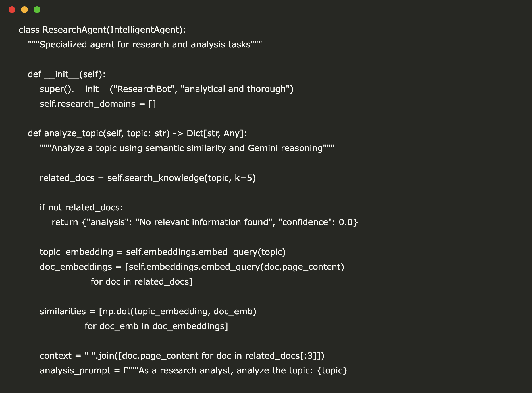Click the Dict[str, Any] return type

(217, 133)
